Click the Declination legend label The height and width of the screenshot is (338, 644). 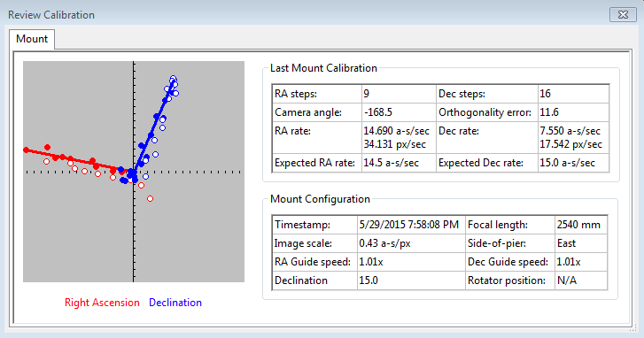pyautogui.click(x=175, y=303)
